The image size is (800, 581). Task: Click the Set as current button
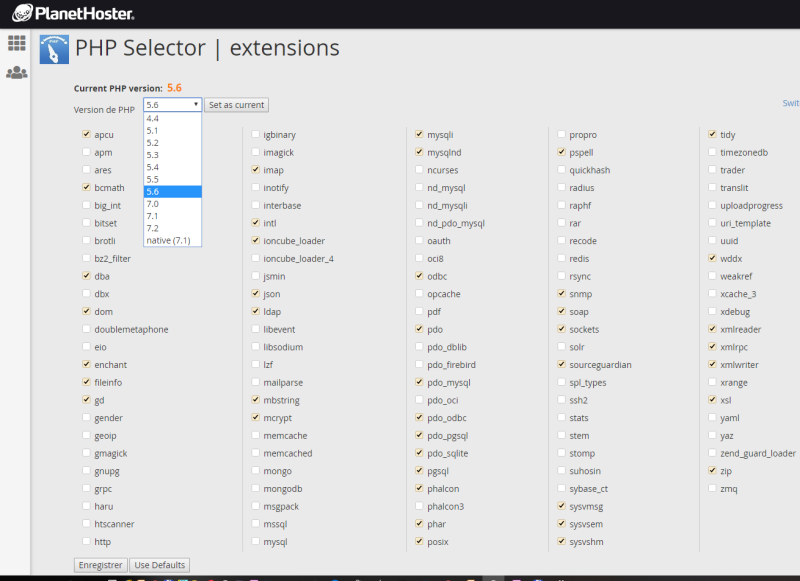(x=236, y=105)
